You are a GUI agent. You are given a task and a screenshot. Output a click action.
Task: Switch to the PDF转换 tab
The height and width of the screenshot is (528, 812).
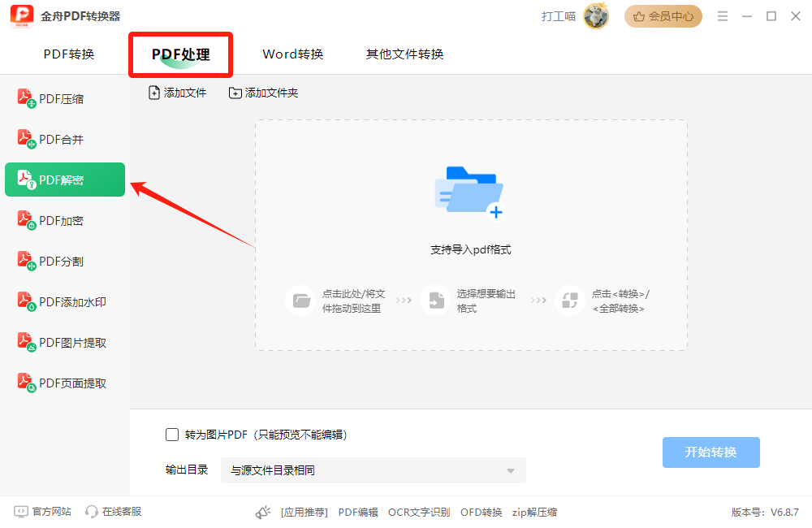[x=69, y=54]
